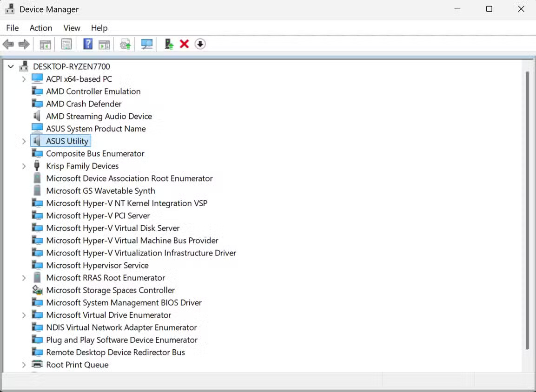Open the Action menu
The width and height of the screenshot is (536, 392).
pyautogui.click(x=41, y=28)
